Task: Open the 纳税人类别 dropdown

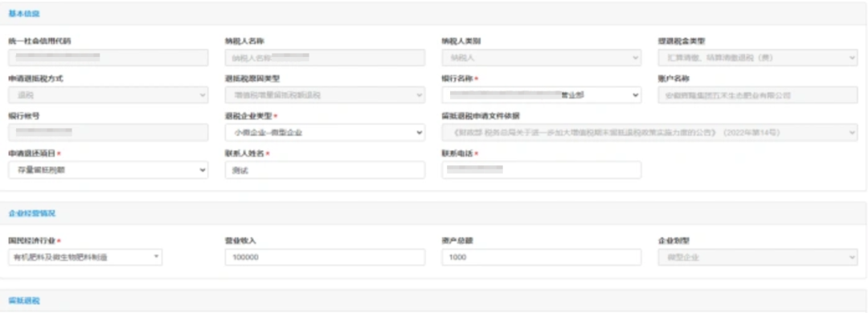Action: [542, 58]
